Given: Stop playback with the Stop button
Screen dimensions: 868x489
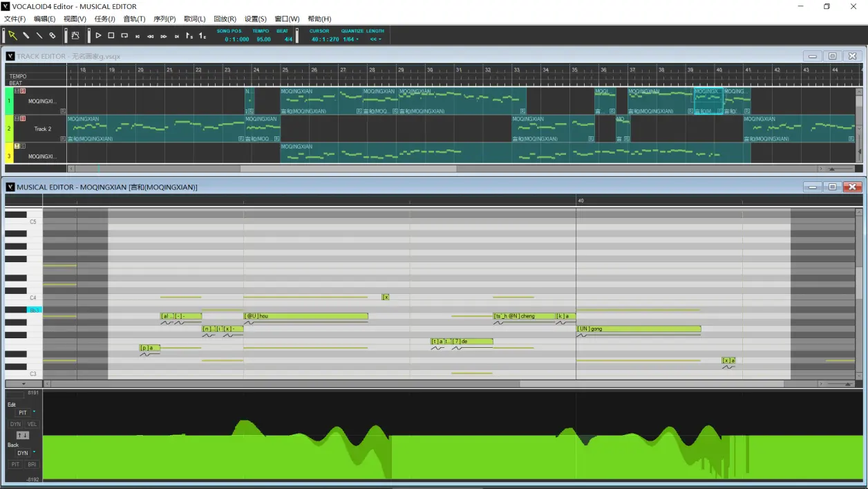Looking at the screenshot, I should pyautogui.click(x=111, y=35).
